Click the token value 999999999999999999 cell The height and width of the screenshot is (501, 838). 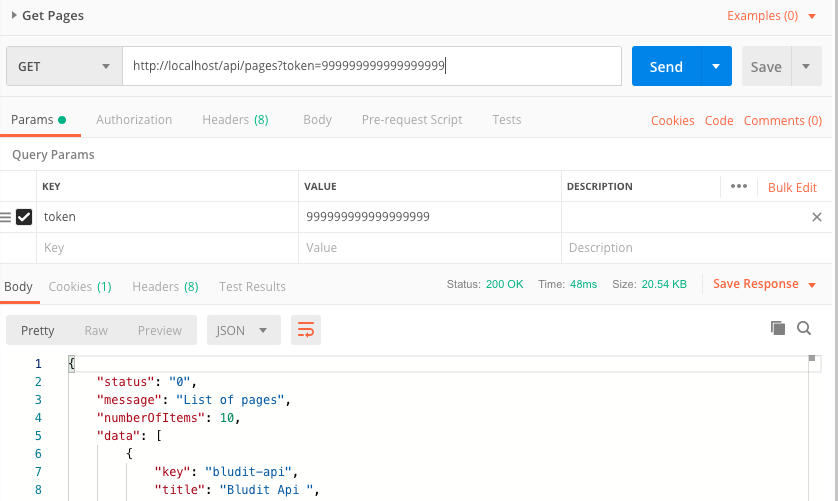(430, 217)
